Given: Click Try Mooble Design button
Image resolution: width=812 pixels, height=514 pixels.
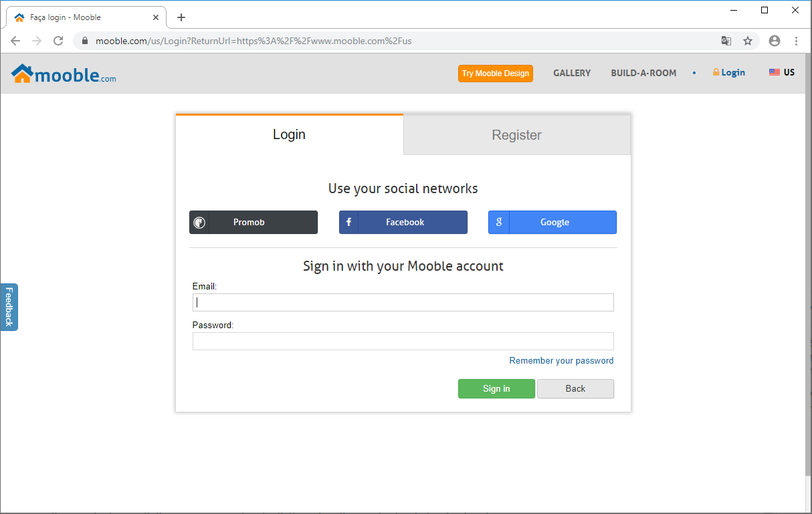Looking at the screenshot, I should pos(496,74).
